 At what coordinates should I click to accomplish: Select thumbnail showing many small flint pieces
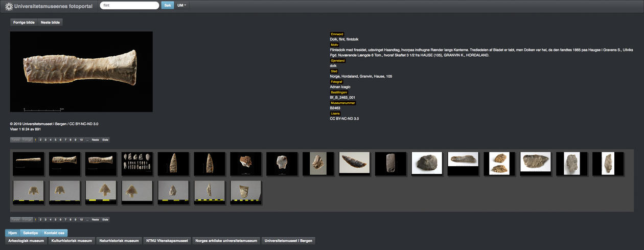click(x=137, y=164)
